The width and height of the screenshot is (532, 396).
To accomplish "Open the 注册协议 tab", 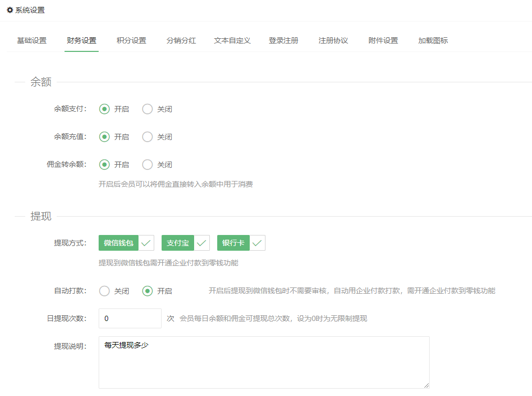I will click(x=333, y=40).
